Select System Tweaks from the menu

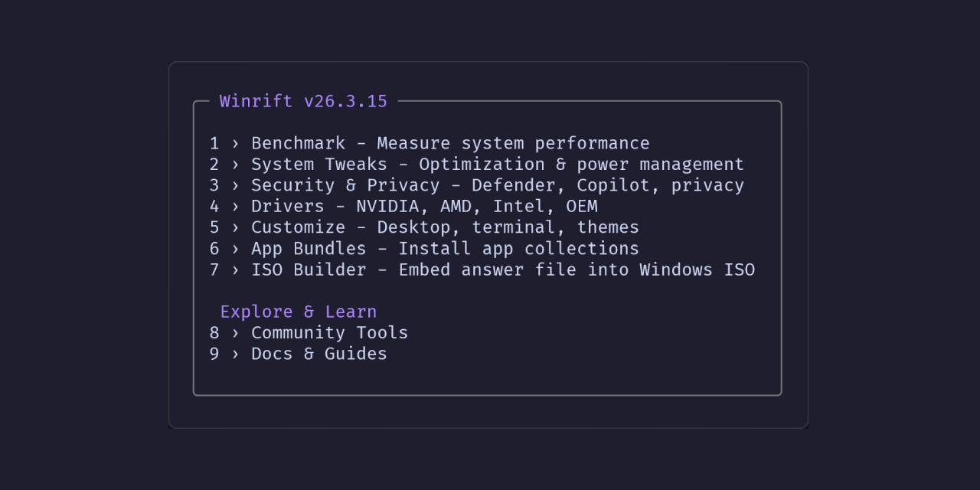[319, 164]
